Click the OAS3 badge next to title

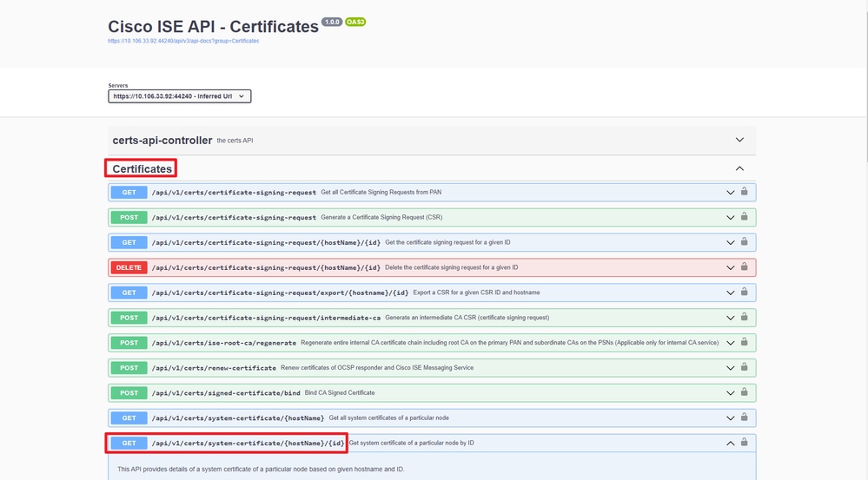355,22
